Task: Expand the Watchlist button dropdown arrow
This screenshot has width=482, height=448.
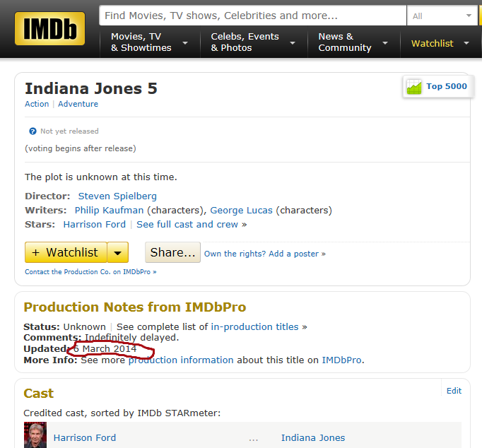Action: coord(119,252)
